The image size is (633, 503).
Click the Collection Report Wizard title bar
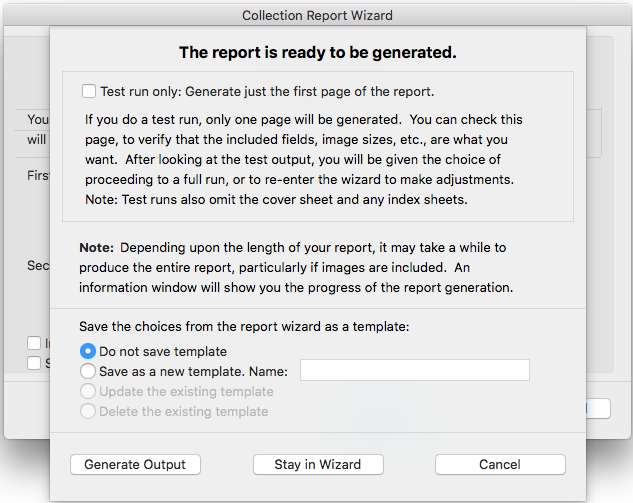pyautogui.click(x=317, y=15)
